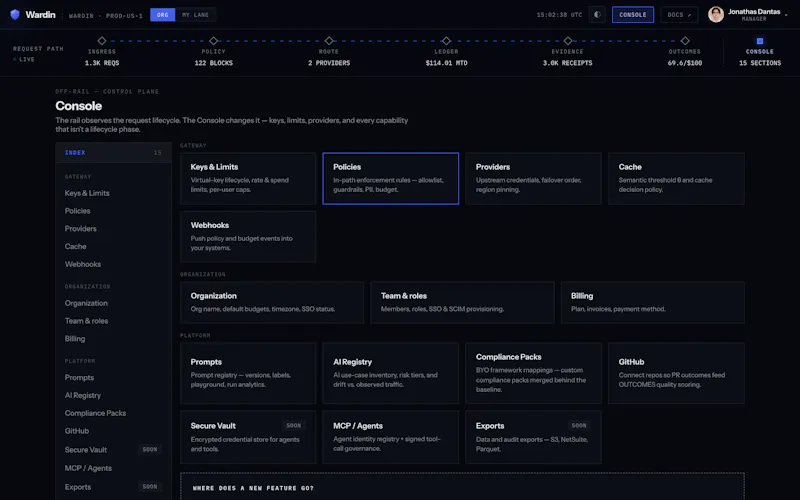Click the CONSOLE square rail icon
The image size is (800, 500).
coord(760,41)
